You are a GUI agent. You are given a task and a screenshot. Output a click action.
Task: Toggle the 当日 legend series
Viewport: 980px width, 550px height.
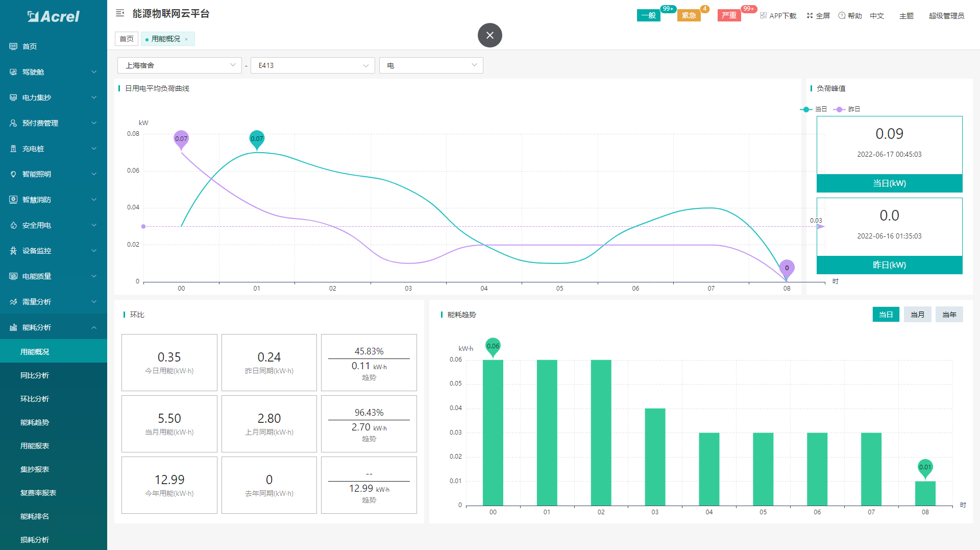click(814, 109)
